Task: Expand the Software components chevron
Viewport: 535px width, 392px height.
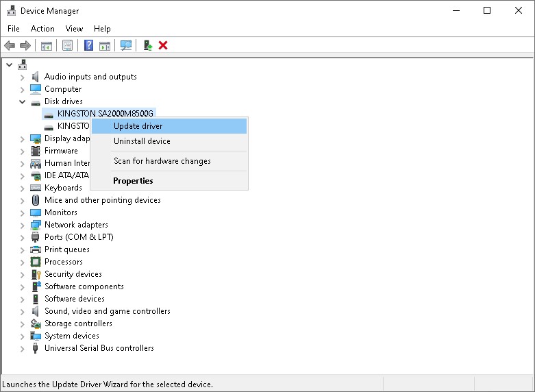Action: click(x=22, y=287)
